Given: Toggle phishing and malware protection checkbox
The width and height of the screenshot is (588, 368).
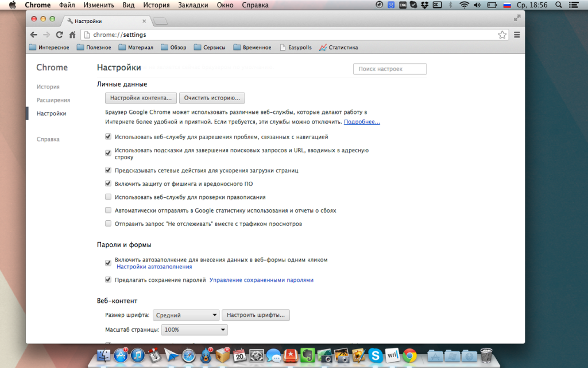Looking at the screenshot, I should (x=108, y=183).
